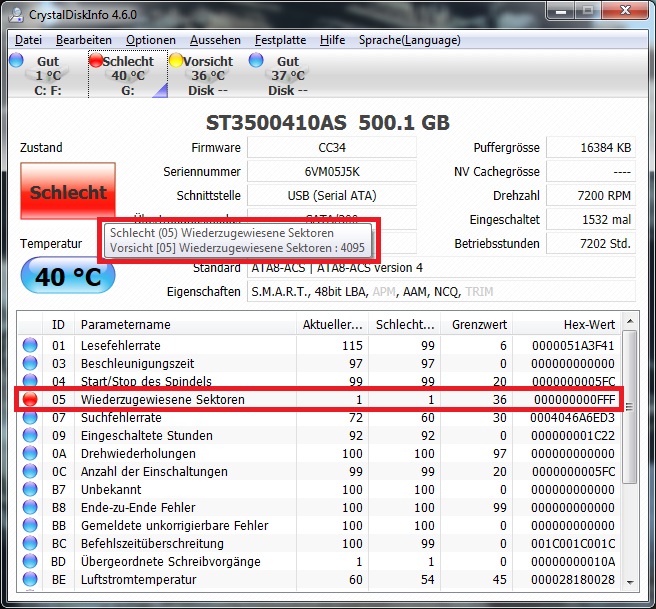This screenshot has width=656, height=609.
Task: Click the Seriennummer field 6VM05J5K
Action: (x=332, y=171)
